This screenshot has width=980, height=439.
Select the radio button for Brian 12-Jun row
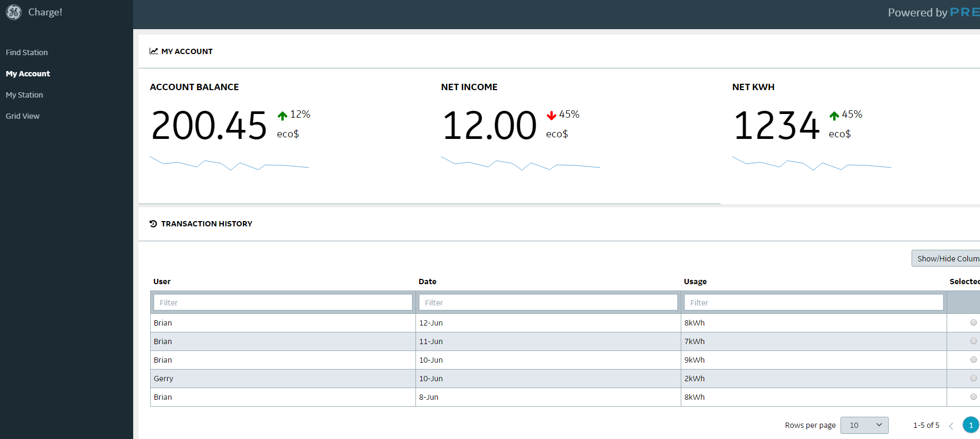[x=973, y=322]
